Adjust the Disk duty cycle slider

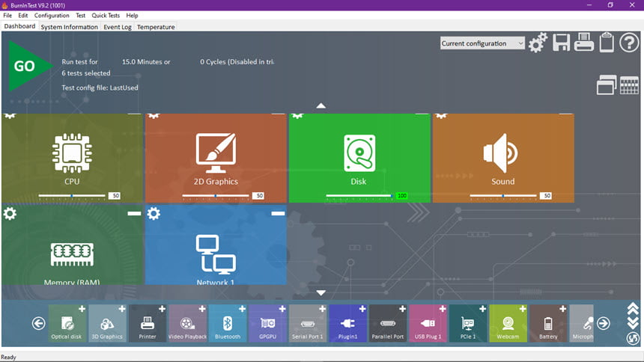[x=359, y=196]
